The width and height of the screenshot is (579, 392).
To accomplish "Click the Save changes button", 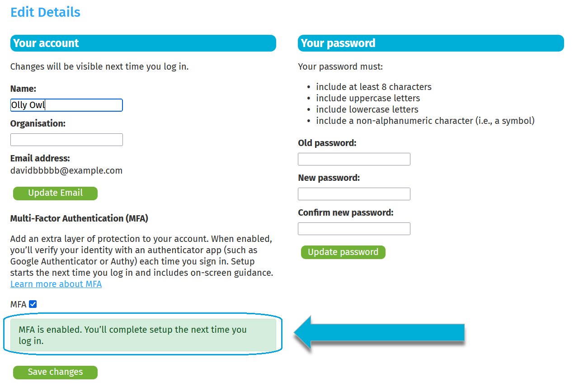I will (55, 372).
